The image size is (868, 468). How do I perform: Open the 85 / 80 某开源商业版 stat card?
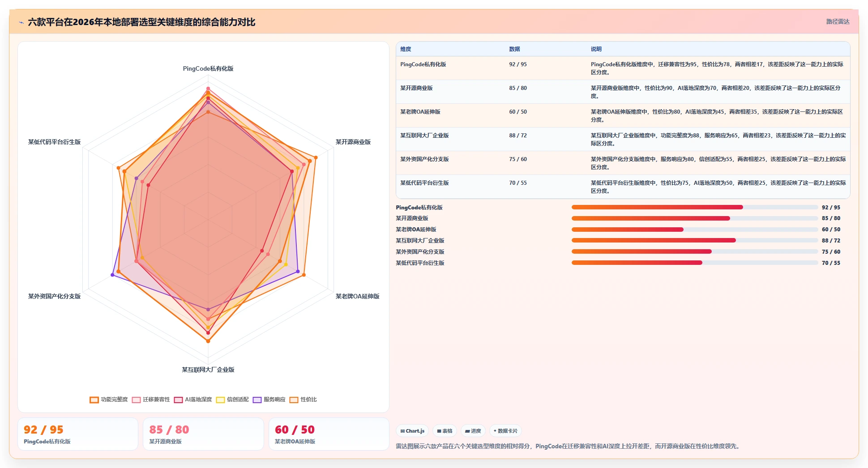tap(203, 434)
